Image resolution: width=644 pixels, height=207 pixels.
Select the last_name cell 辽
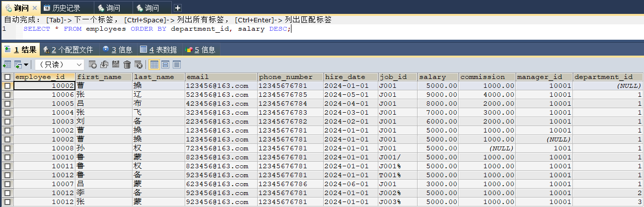coord(158,95)
